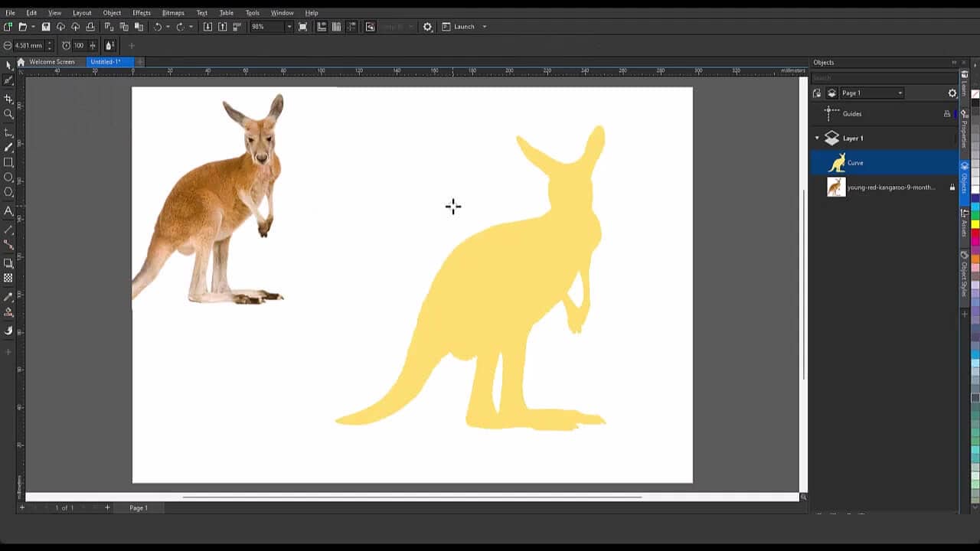Select the Text tool
This screenshot has height=551, width=980.
pos(8,211)
